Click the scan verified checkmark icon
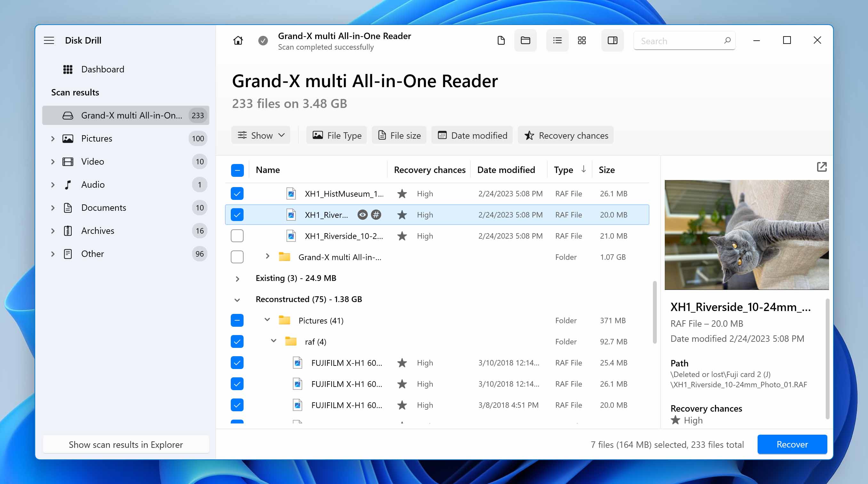 pyautogui.click(x=262, y=41)
